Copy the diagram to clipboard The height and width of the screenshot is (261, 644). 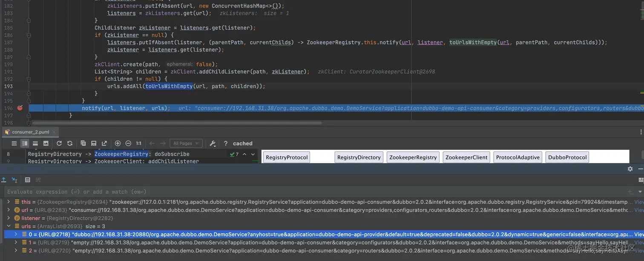click(x=83, y=143)
